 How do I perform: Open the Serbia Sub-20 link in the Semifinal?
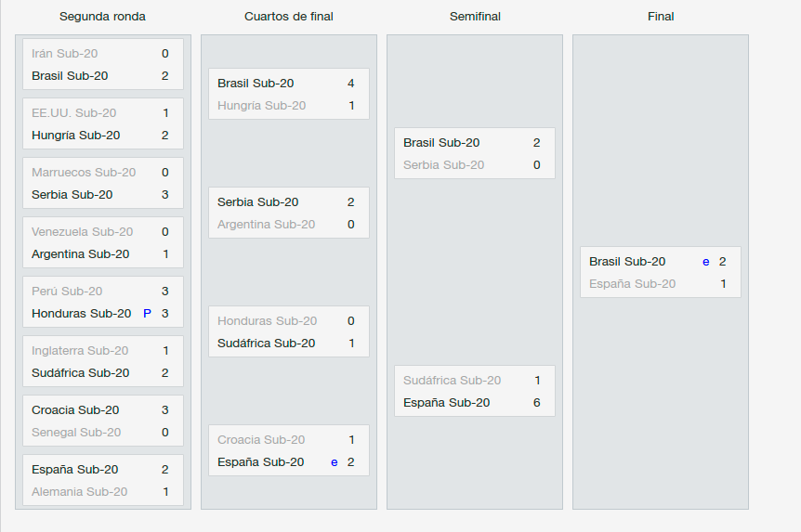[443, 165]
